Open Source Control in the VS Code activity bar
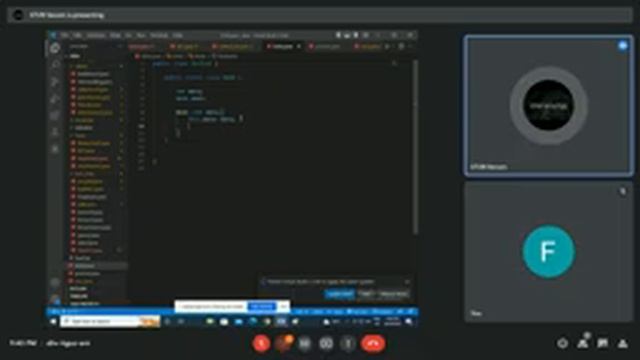This screenshot has height=360, width=640. click(x=55, y=82)
